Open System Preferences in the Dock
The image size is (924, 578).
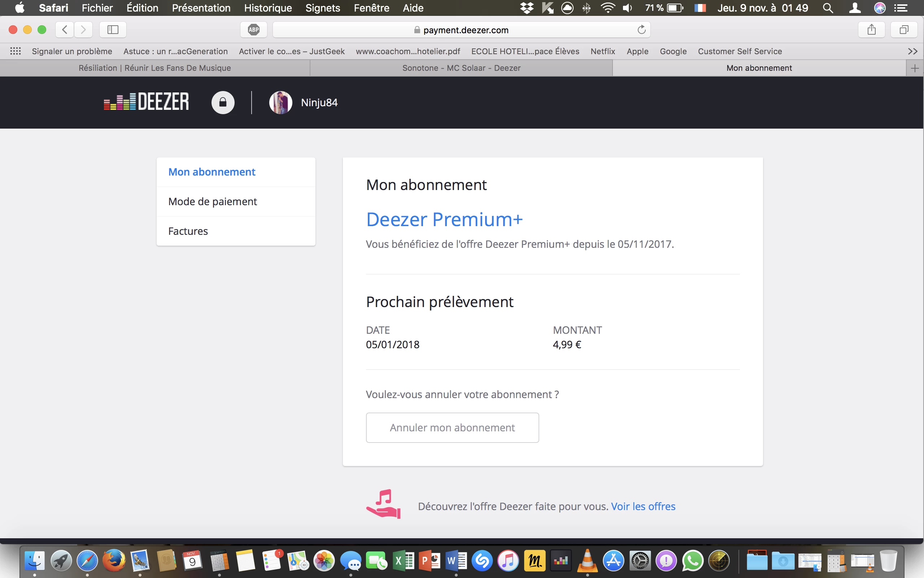point(640,561)
